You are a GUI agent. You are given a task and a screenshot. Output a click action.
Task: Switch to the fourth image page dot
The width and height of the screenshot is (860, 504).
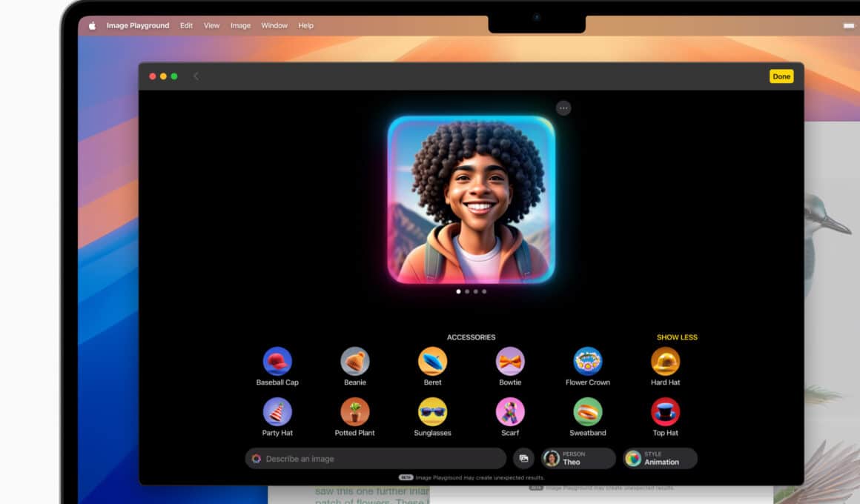(x=484, y=292)
